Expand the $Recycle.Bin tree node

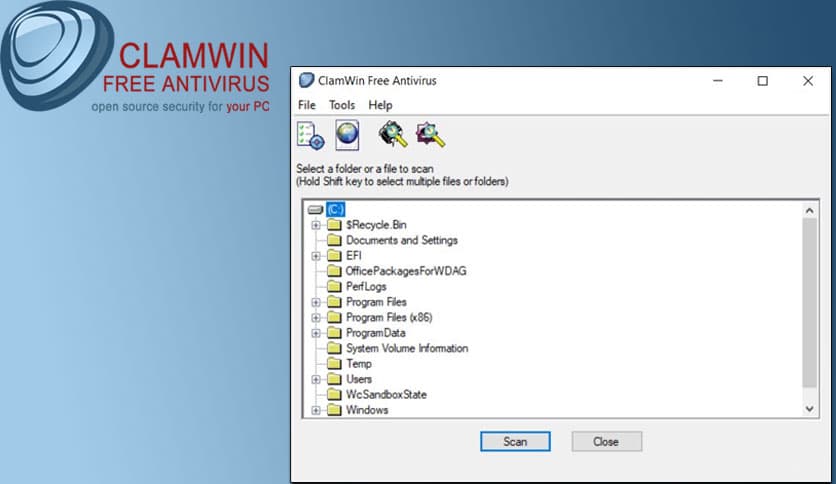[x=316, y=225]
